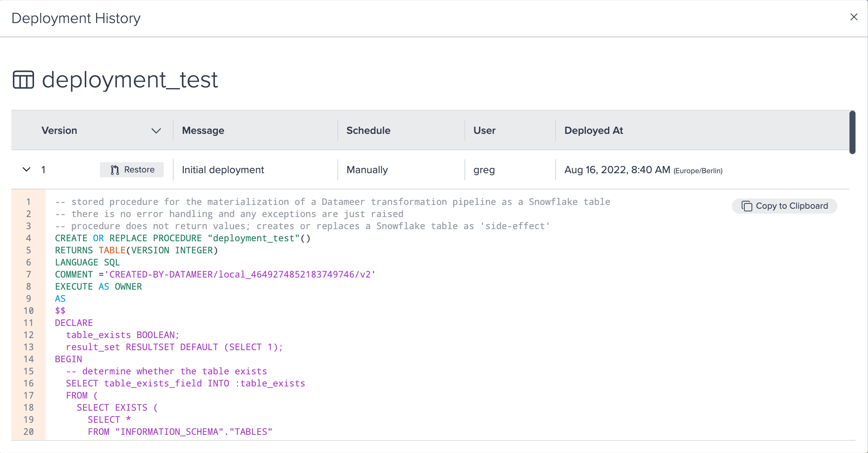
Task: Click the clipboard icon inside Copy to Clipboard
Action: click(x=747, y=206)
